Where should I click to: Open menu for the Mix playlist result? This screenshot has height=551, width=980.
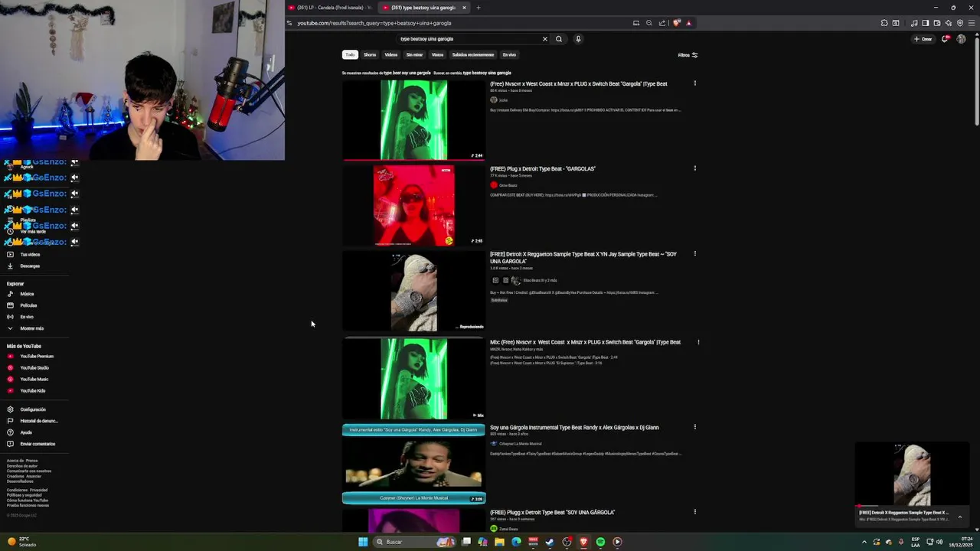tap(698, 342)
